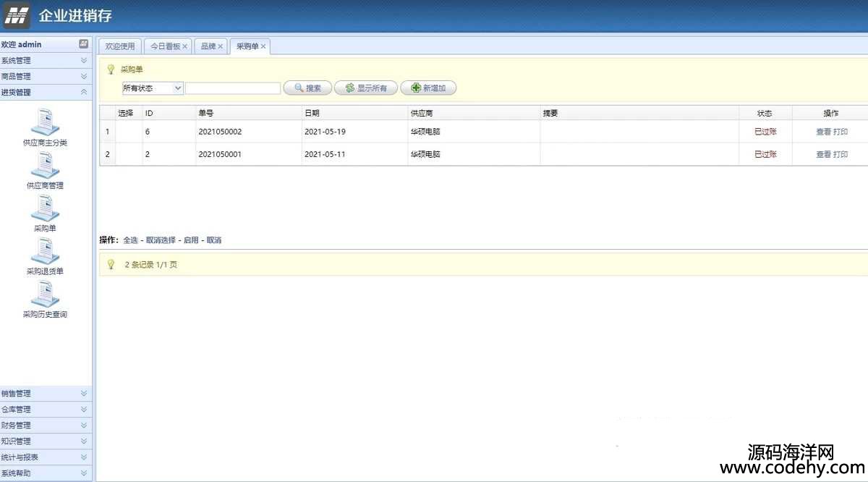
Task: Click 华硕电脑 supplier in row 2
Action: click(x=425, y=154)
